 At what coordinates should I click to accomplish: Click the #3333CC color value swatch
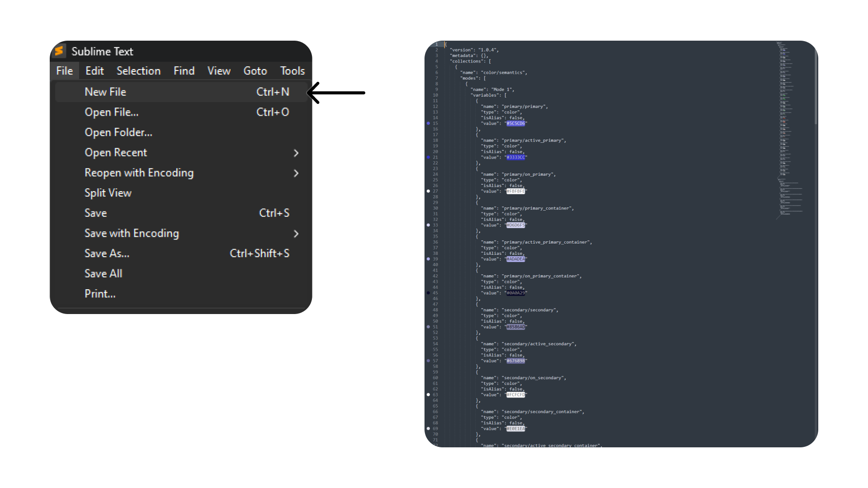[x=515, y=157]
